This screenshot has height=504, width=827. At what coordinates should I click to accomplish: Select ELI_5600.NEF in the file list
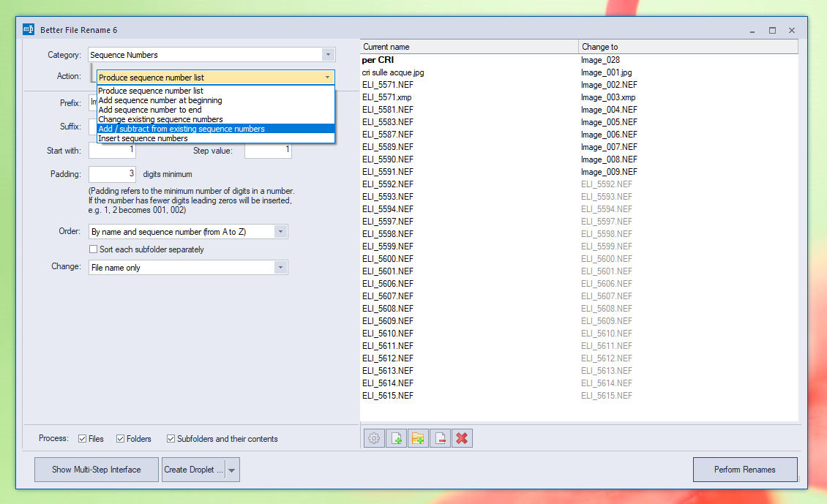tap(388, 259)
